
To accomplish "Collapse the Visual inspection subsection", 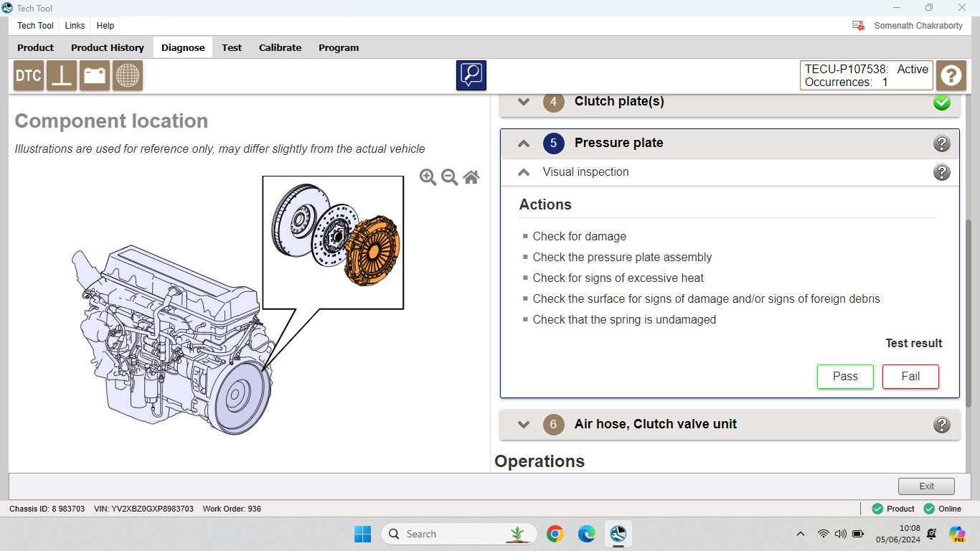I will [x=524, y=172].
